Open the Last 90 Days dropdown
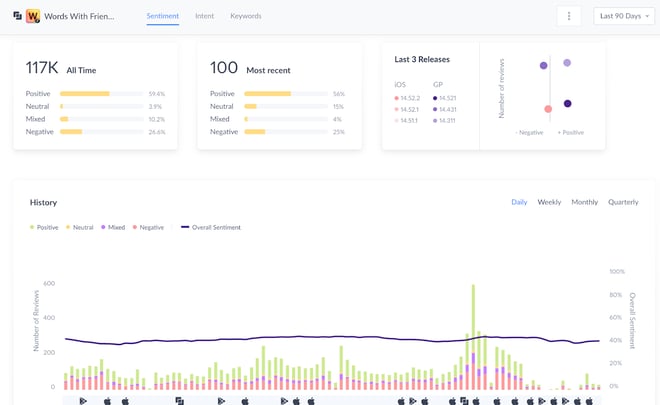Image resolution: width=660 pixels, height=405 pixels. (621, 16)
